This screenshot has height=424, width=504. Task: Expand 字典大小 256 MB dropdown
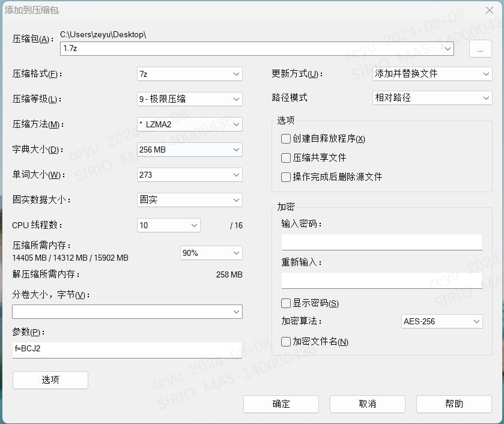click(189, 150)
